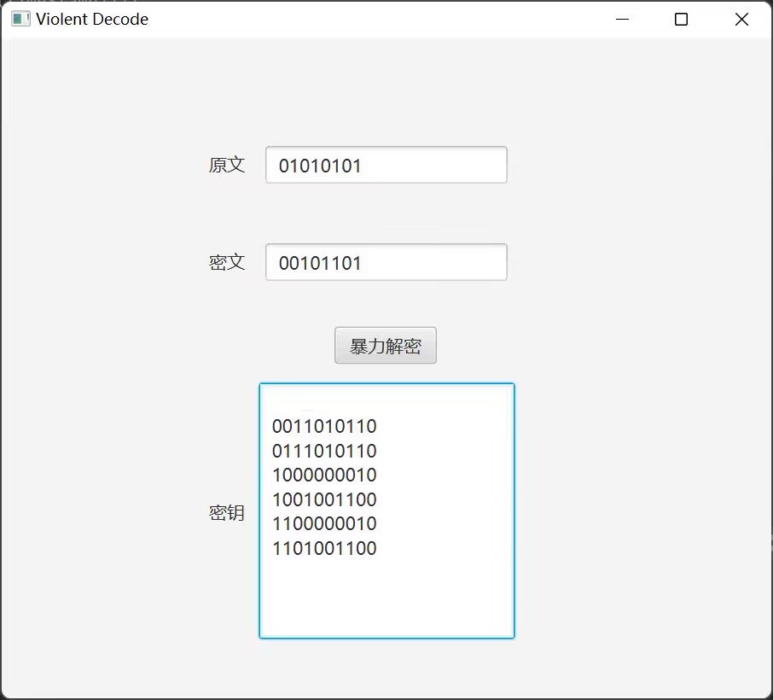Click the key line 0011010110
This screenshot has width=773, height=700.
[x=324, y=426]
